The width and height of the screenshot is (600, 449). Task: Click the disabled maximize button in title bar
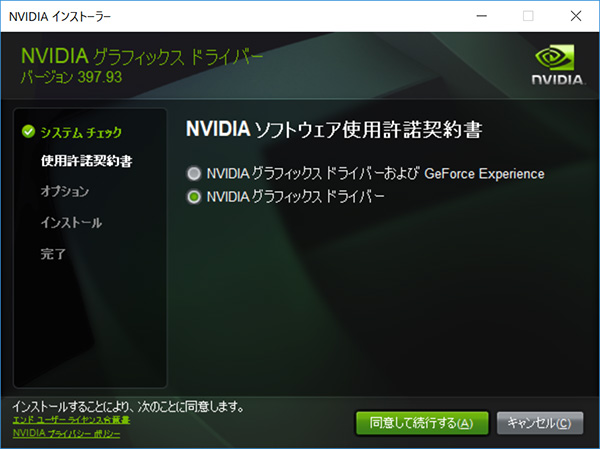tap(528, 16)
